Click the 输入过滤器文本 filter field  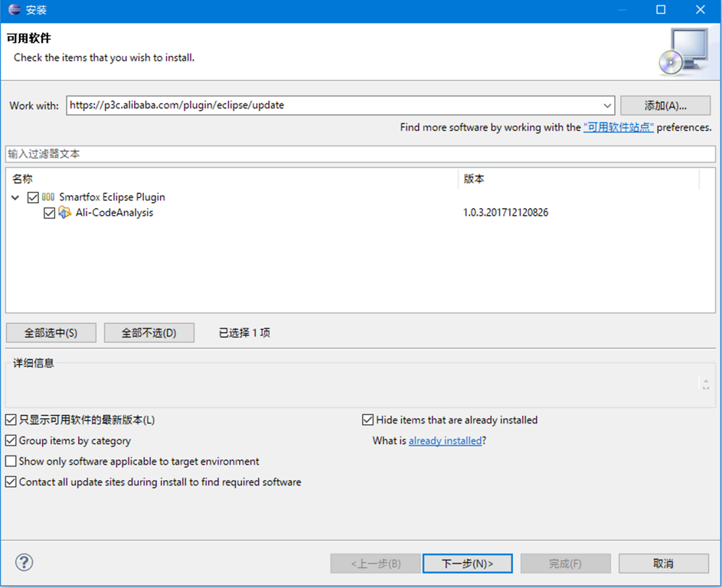[361, 154]
